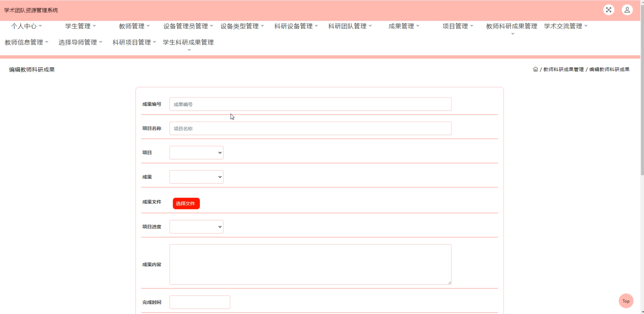This screenshot has width=644, height=314.
Task: Click the 学术团队资源管理系统 title
Action: [x=31, y=10]
